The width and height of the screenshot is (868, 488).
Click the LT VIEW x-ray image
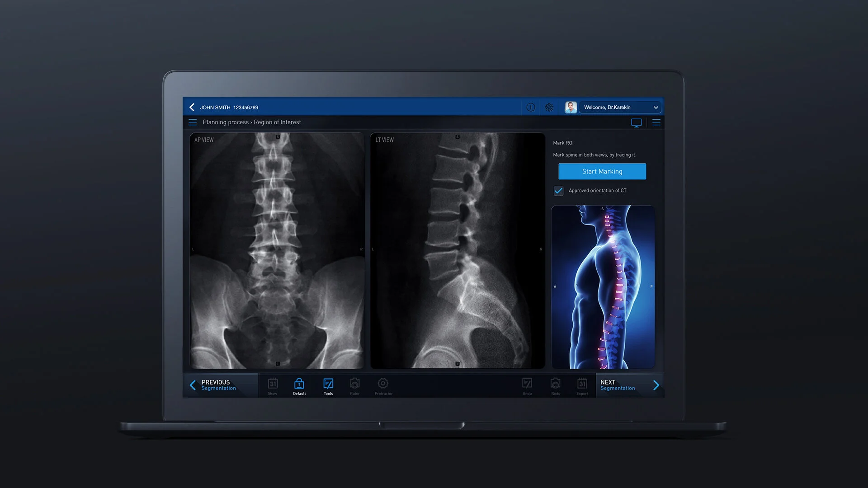click(x=457, y=251)
